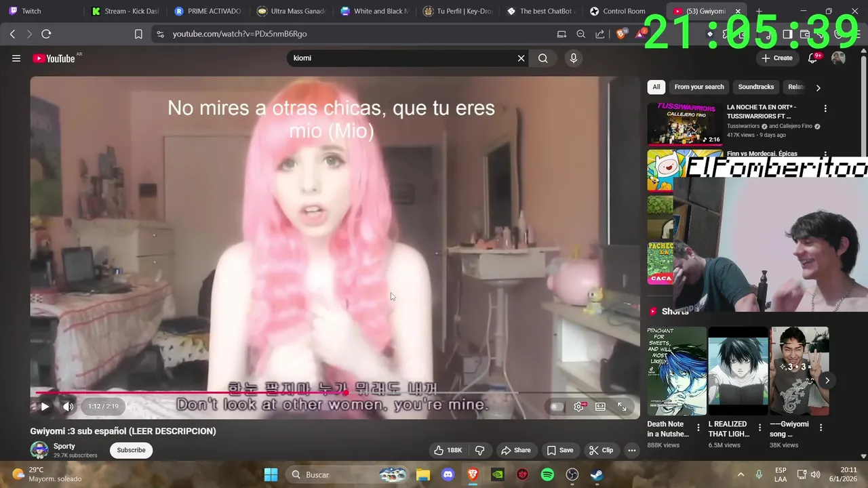Select the From your search chip
The image size is (868, 488).
coord(699,87)
